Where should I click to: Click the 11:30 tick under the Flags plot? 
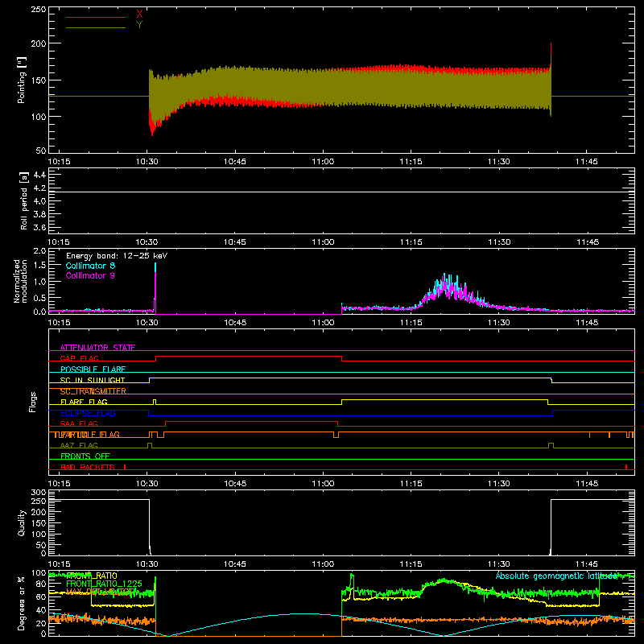point(498,484)
